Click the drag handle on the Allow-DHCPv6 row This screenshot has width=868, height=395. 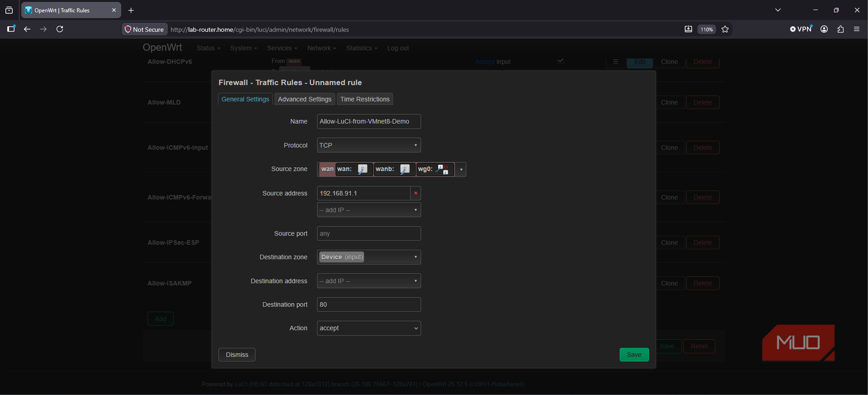[x=615, y=62]
